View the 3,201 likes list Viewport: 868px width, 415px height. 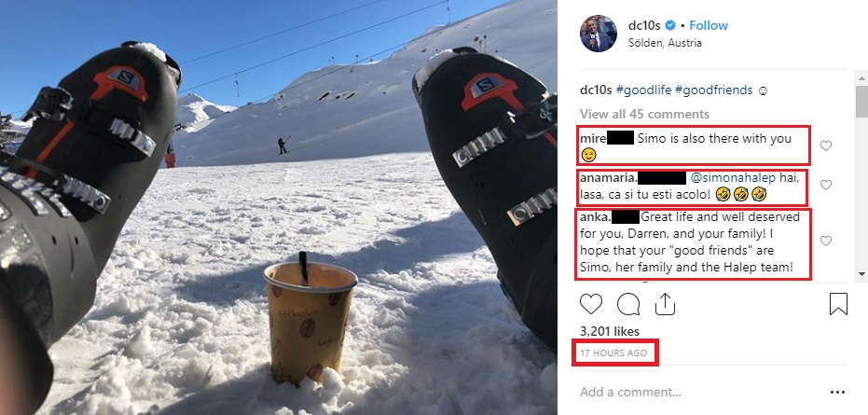[610, 331]
